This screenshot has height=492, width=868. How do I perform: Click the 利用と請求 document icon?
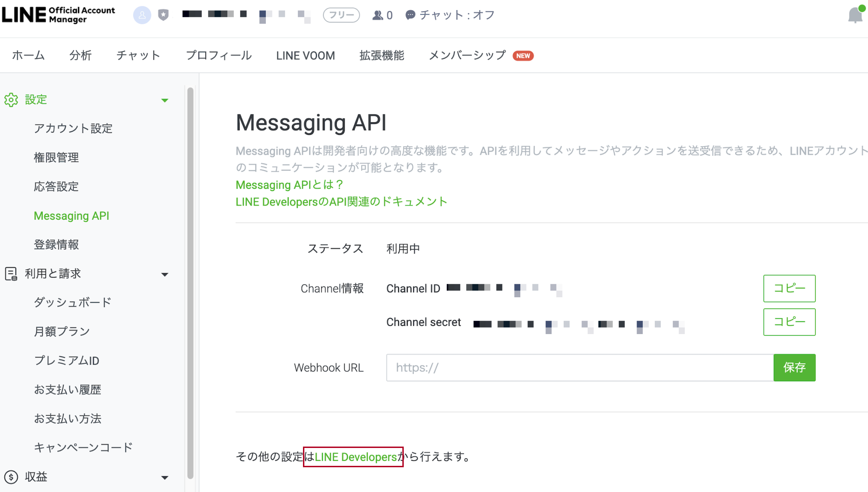point(11,274)
